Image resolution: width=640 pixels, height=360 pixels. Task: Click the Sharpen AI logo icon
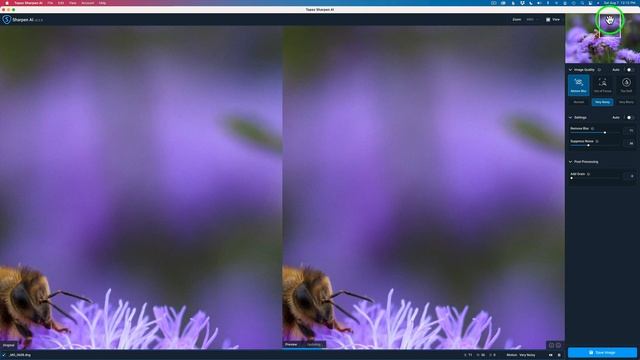(6, 20)
